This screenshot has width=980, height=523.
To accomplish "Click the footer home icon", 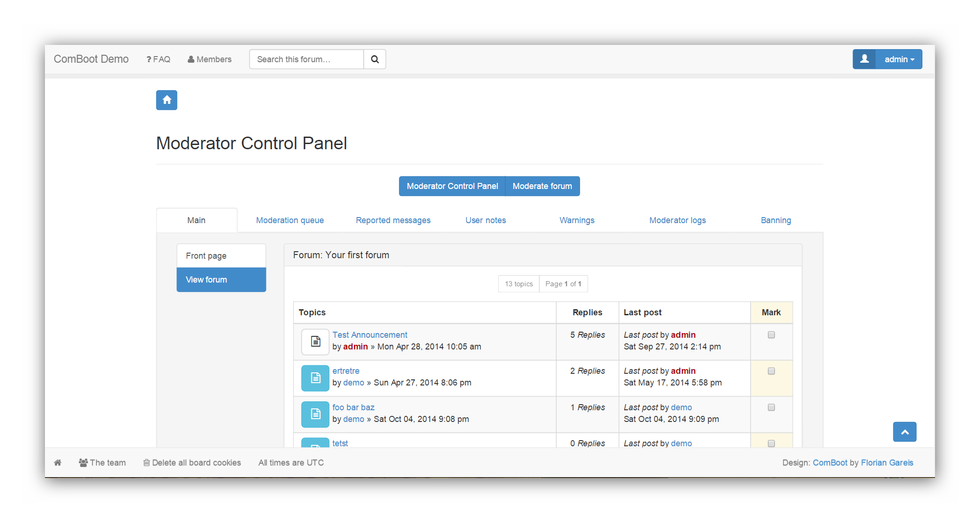I will click(58, 463).
